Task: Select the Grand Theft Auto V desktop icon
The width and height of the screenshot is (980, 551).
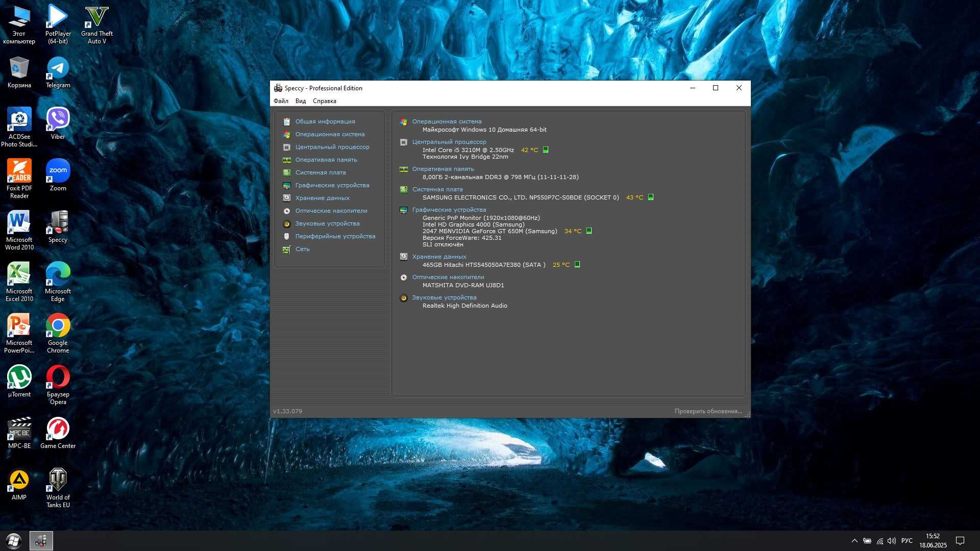Action: click(x=97, y=24)
